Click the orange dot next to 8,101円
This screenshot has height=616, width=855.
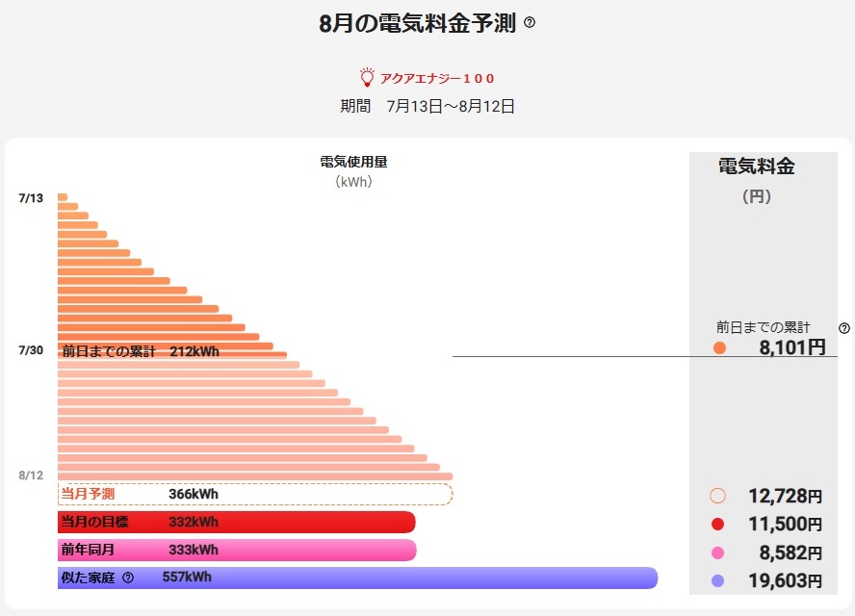tap(719, 348)
